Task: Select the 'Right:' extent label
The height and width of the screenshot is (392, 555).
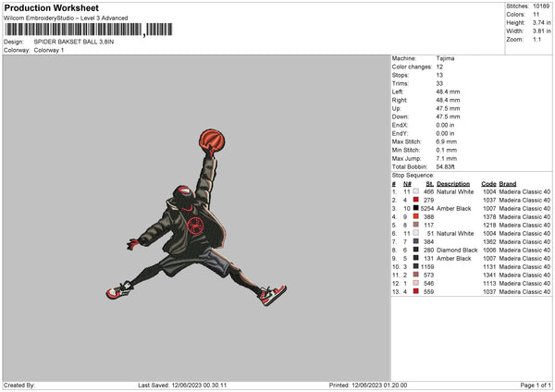Action: pos(400,100)
